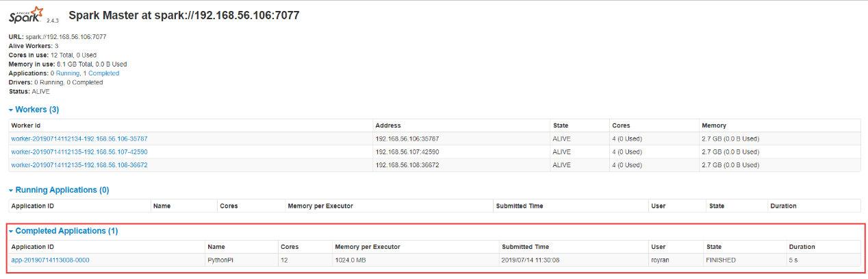Click the Duration header in Completed Applications
The image size is (868, 279).
coord(802,247)
